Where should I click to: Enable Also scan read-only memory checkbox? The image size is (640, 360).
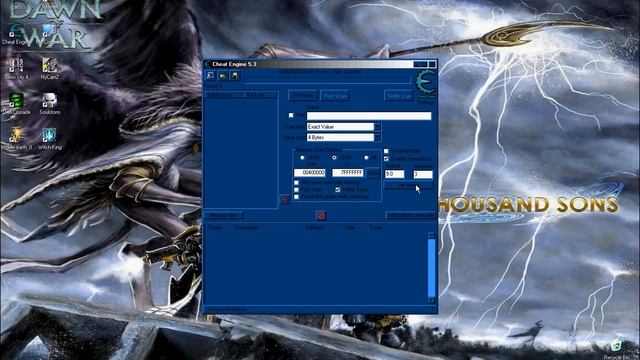pyautogui.click(x=296, y=182)
